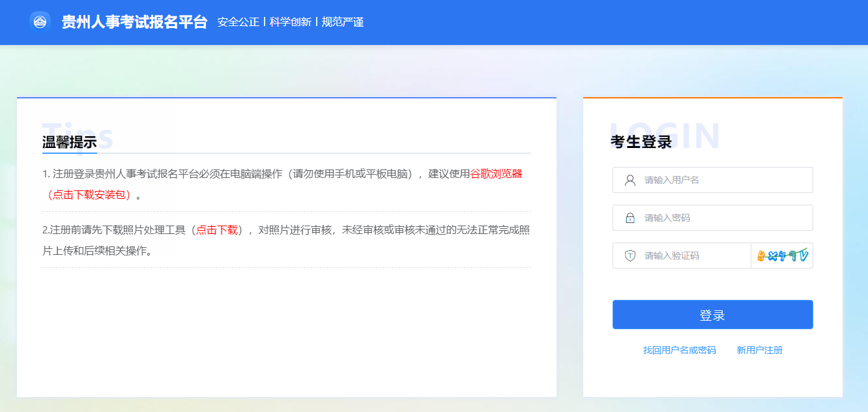Click the padlock icon in password field
Viewport: 868px width, 412px height.
click(629, 218)
